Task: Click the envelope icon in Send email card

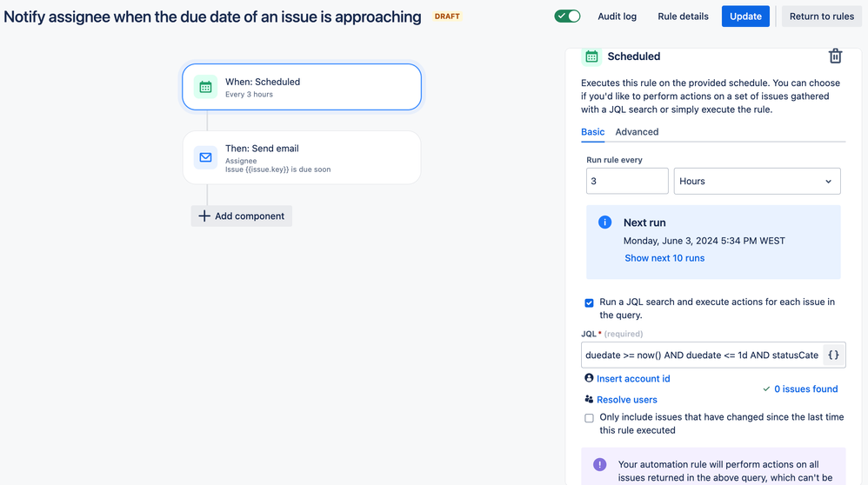Action: [x=205, y=157]
